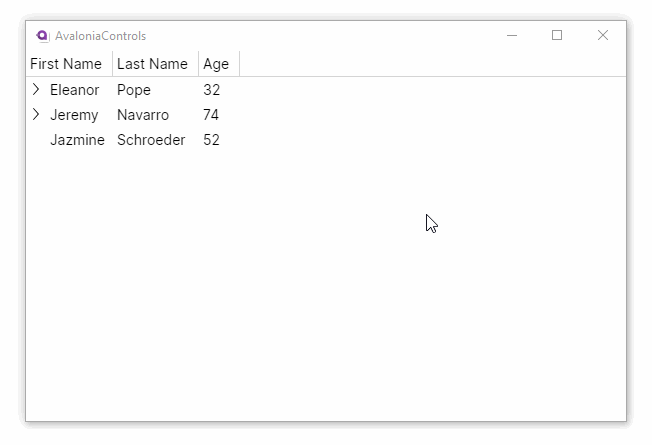Click the Age column header
This screenshot has width=652, height=445.
216,64
